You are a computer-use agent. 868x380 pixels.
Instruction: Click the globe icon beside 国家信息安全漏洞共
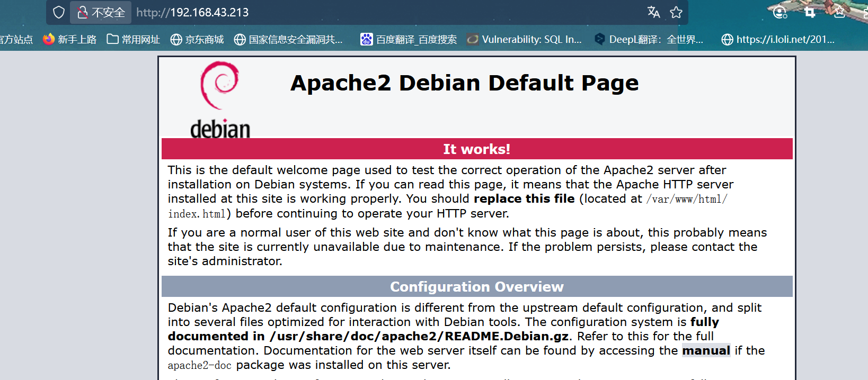coord(240,40)
